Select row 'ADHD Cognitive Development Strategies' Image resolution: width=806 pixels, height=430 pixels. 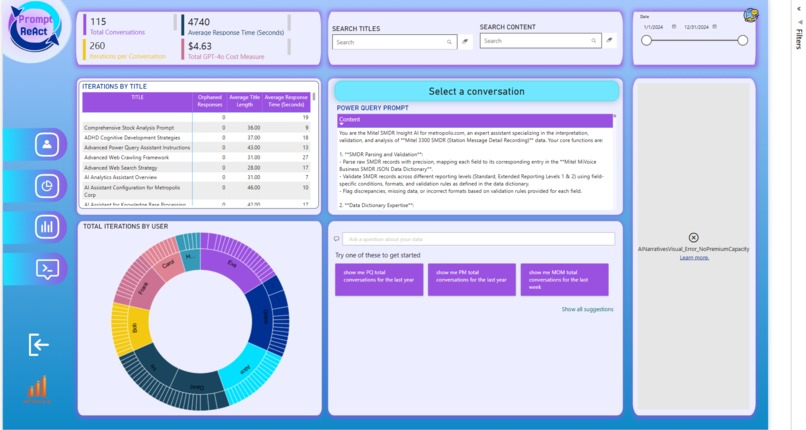click(196, 138)
